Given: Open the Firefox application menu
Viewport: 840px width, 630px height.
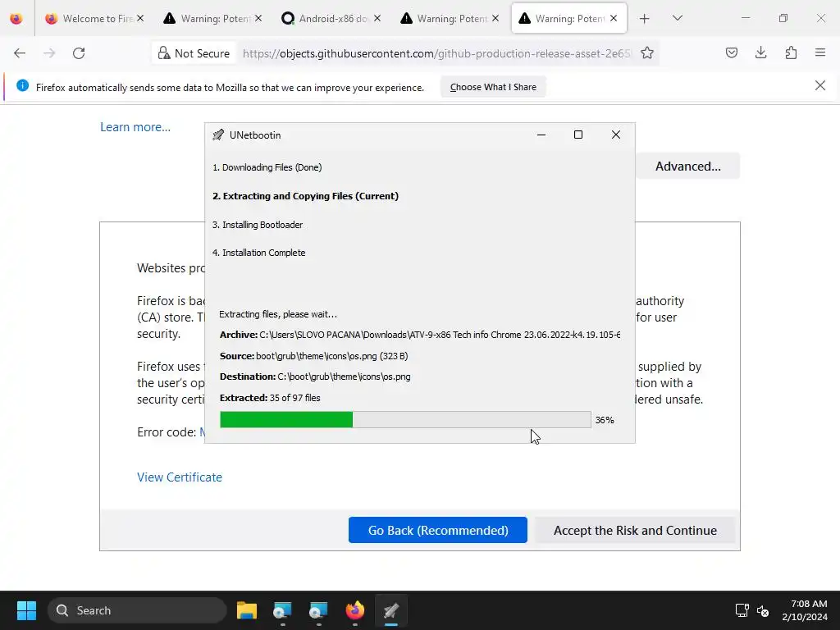Looking at the screenshot, I should pyautogui.click(x=820, y=52).
